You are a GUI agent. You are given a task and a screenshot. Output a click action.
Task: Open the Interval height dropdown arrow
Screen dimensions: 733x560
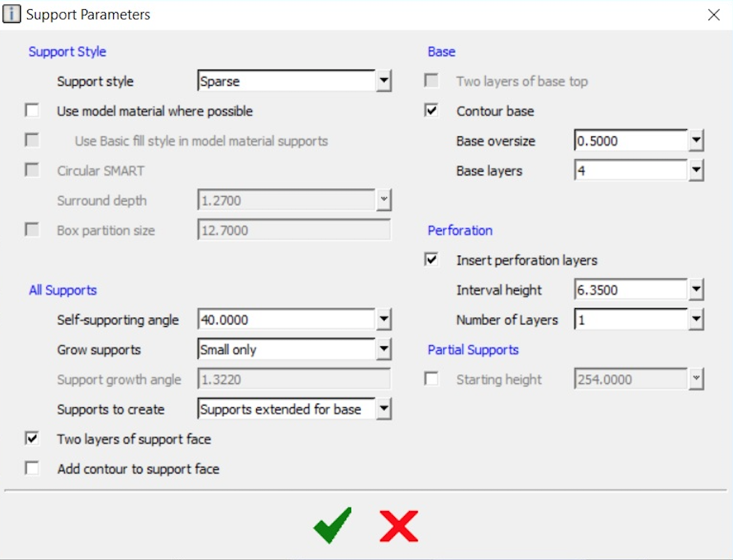point(696,290)
